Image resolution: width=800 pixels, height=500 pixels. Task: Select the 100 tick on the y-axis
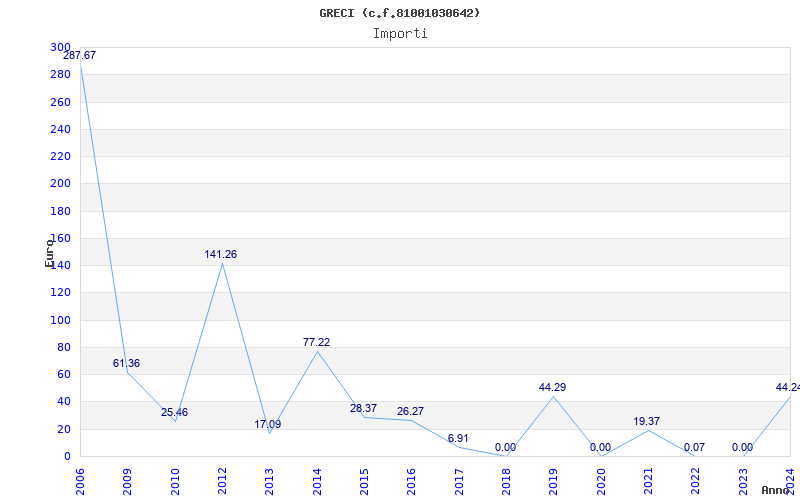coord(60,320)
